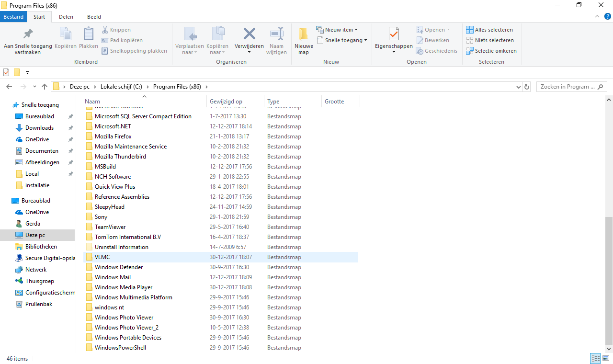
Task: Open Bibliotheken in the navigation pane
Action: click(x=41, y=247)
